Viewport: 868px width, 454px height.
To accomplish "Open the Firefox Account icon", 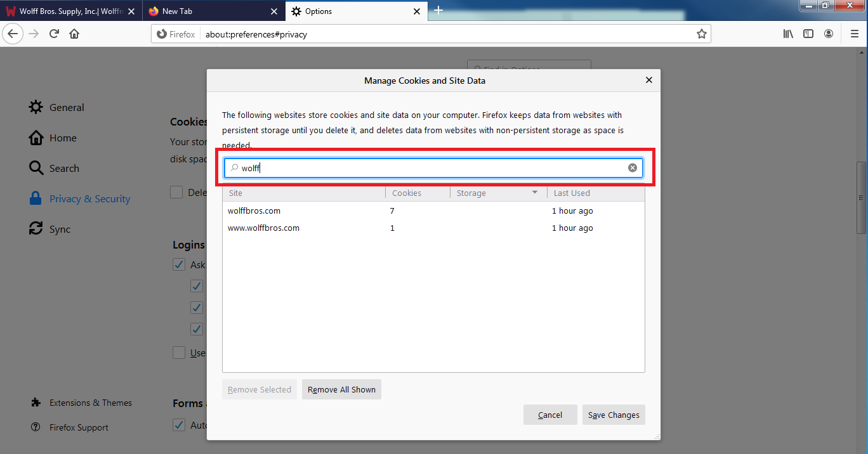I will pyautogui.click(x=829, y=34).
